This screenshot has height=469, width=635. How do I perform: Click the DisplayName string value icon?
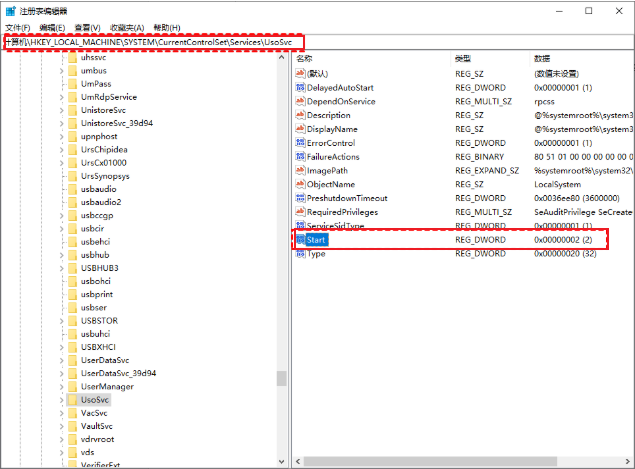(x=300, y=129)
